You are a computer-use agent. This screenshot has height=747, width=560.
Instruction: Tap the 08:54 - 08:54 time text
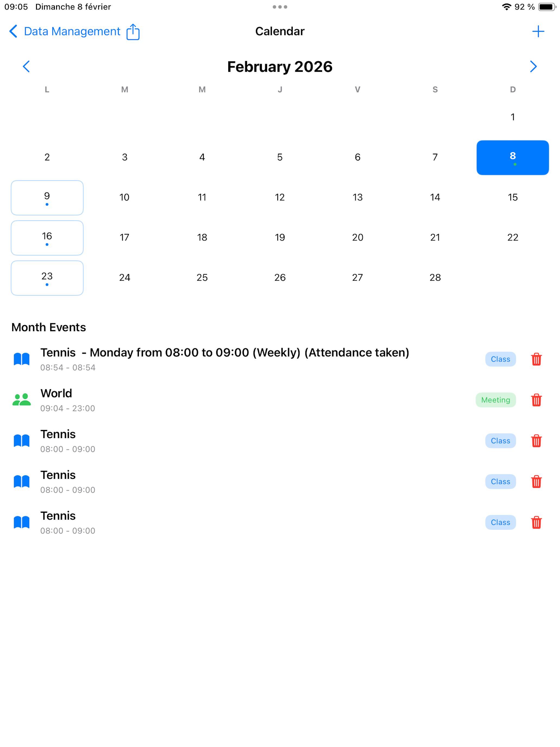[x=68, y=368]
